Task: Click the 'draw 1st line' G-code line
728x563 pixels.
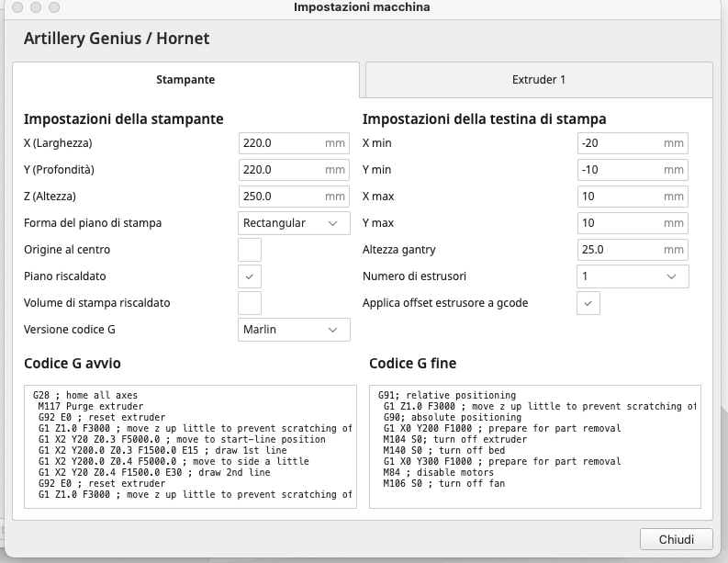Action: [x=162, y=451]
